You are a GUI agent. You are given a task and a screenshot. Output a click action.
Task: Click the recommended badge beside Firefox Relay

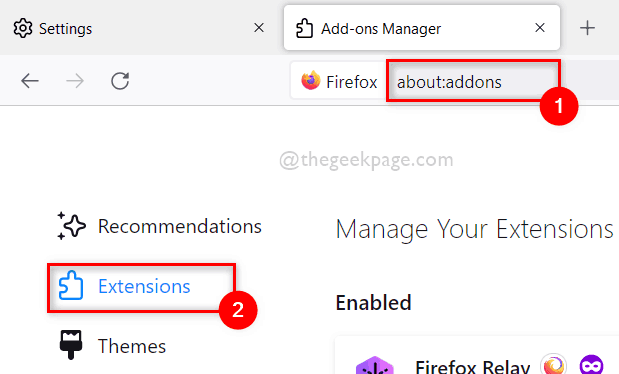[554, 364]
